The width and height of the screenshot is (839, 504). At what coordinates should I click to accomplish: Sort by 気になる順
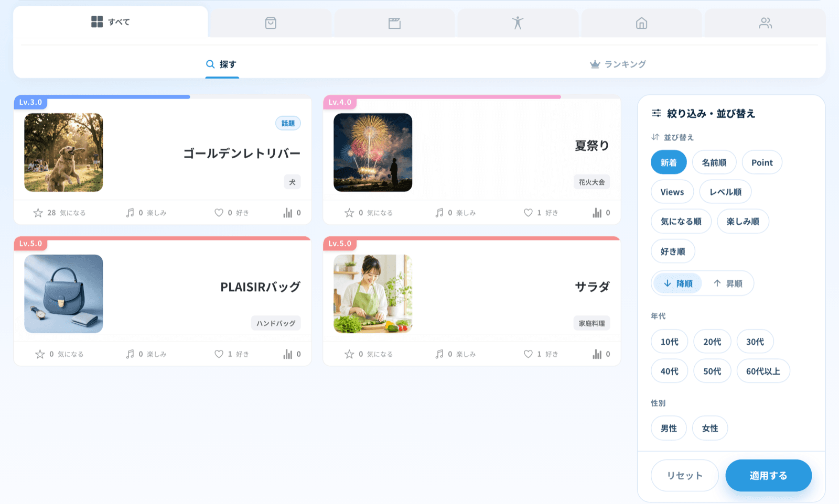pyautogui.click(x=681, y=221)
